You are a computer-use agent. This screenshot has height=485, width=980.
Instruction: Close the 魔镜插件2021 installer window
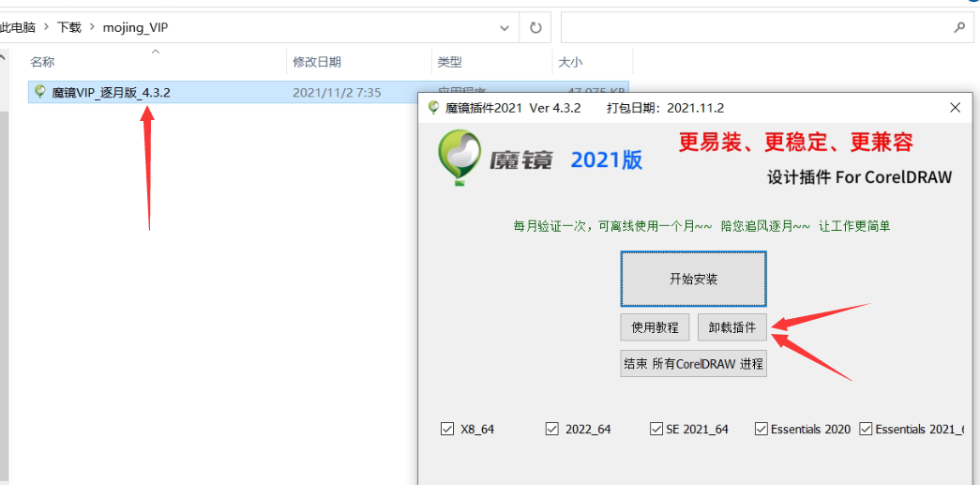[955, 108]
